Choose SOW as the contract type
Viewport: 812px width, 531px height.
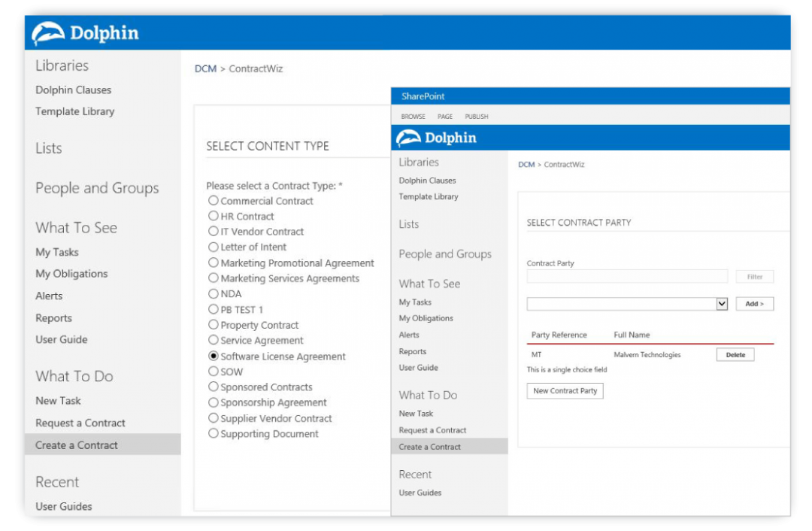(x=213, y=372)
